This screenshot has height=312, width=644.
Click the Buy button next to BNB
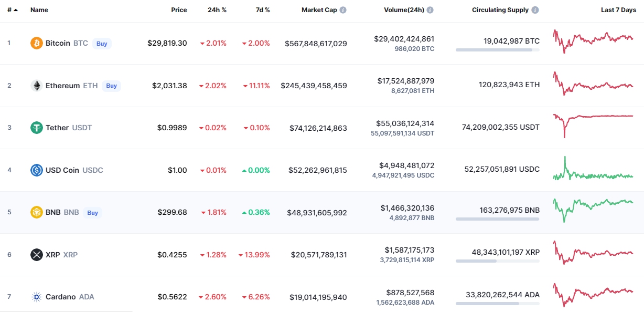click(x=92, y=213)
